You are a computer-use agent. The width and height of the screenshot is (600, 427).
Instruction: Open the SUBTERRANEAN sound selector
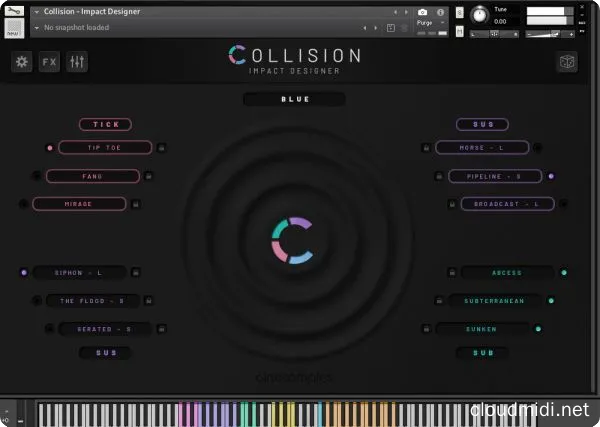pos(495,301)
